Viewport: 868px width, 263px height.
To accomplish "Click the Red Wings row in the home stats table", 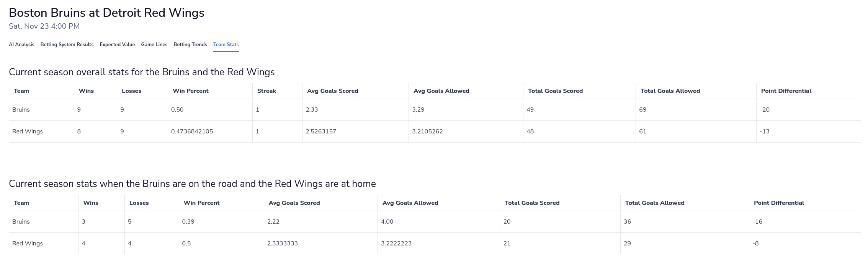I will [27, 243].
